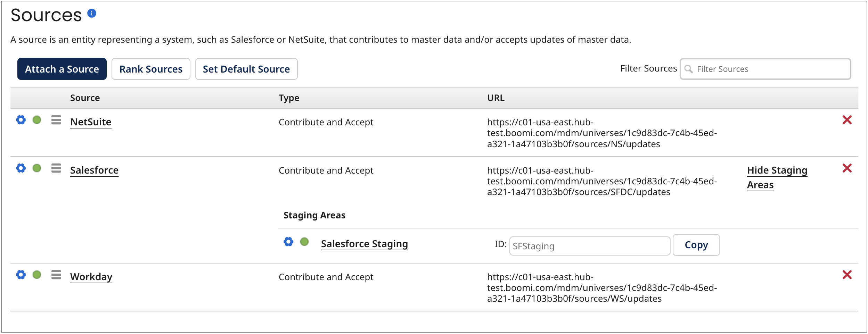Click the magnifier icon in Filter Sources box

pos(689,69)
